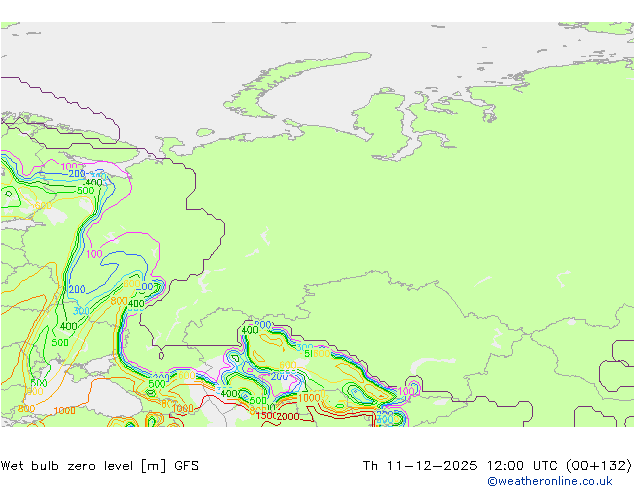
Task: Click the red "1500" contour label
Action: (266, 416)
